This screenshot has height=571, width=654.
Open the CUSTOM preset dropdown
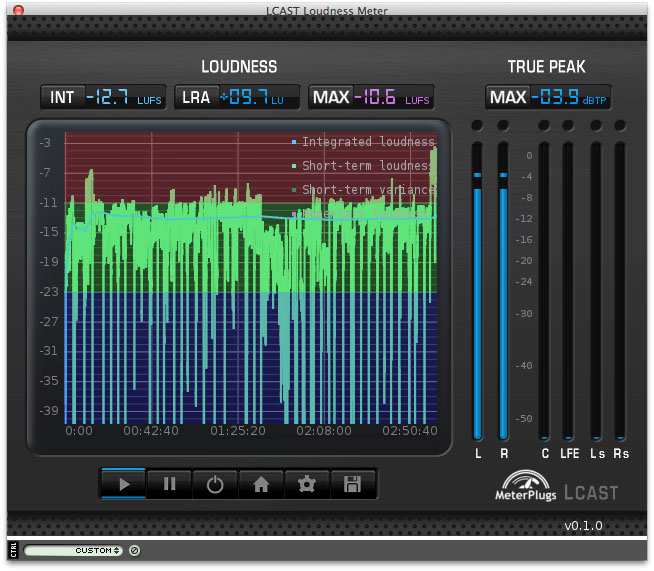[73, 551]
